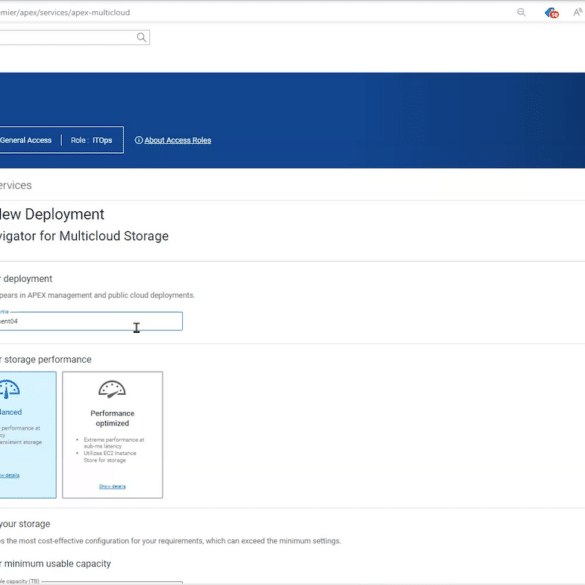585x585 pixels.
Task: Click the General Access label
Action: (x=25, y=140)
